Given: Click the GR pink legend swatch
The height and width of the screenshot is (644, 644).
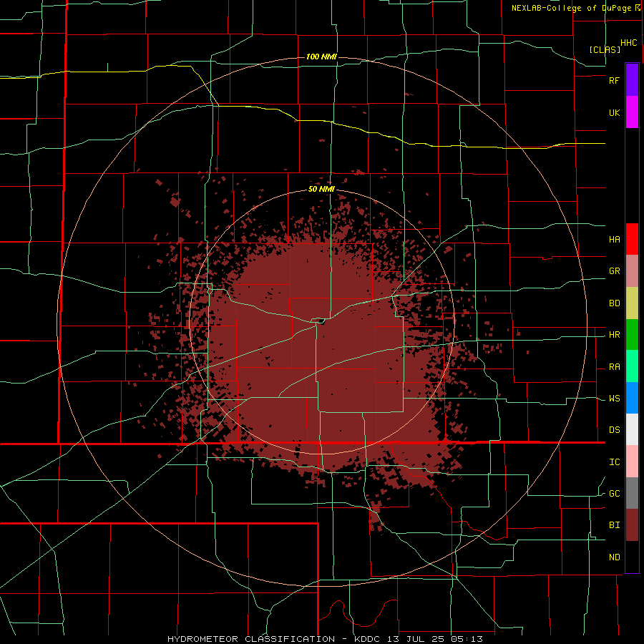Looking at the screenshot, I should 632,271.
